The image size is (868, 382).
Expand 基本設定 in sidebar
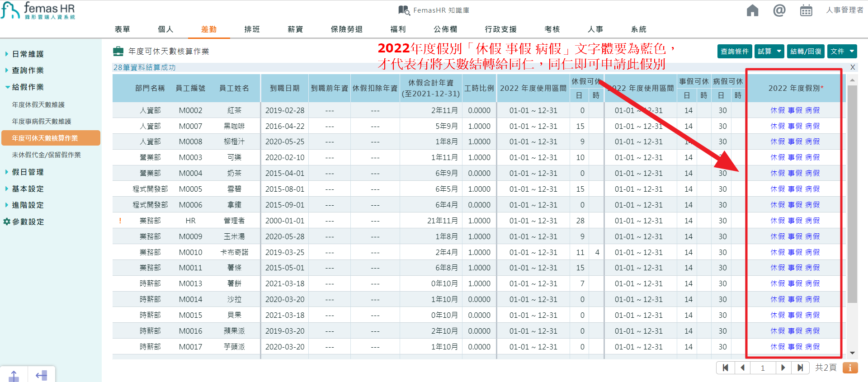coord(25,189)
